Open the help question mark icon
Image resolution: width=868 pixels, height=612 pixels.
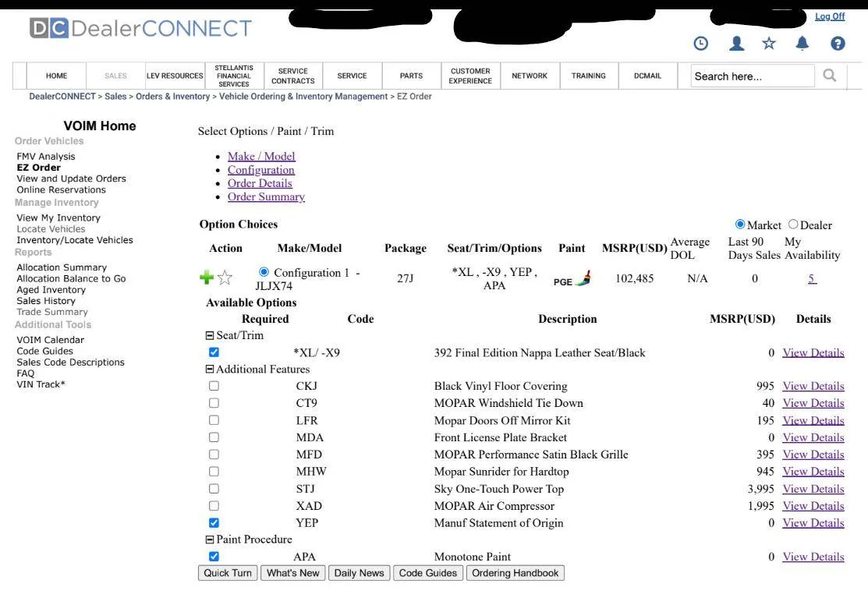(x=838, y=43)
